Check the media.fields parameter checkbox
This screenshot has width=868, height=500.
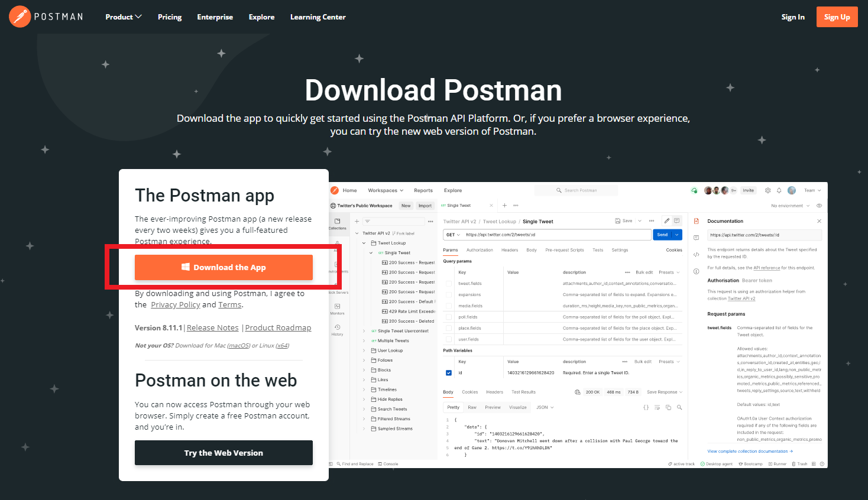[x=449, y=306]
